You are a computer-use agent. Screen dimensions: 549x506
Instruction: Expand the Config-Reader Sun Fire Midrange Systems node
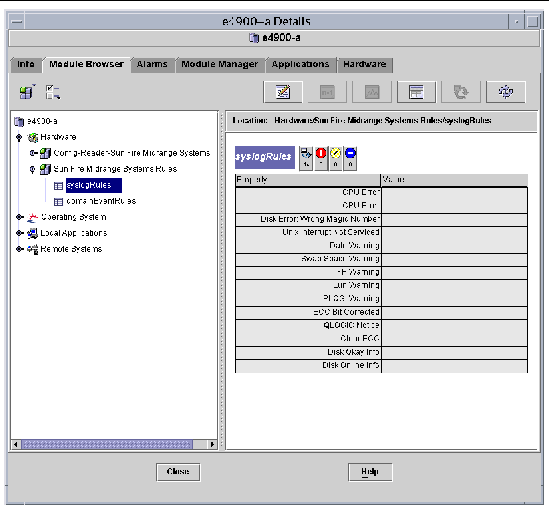pyautogui.click(x=33, y=153)
